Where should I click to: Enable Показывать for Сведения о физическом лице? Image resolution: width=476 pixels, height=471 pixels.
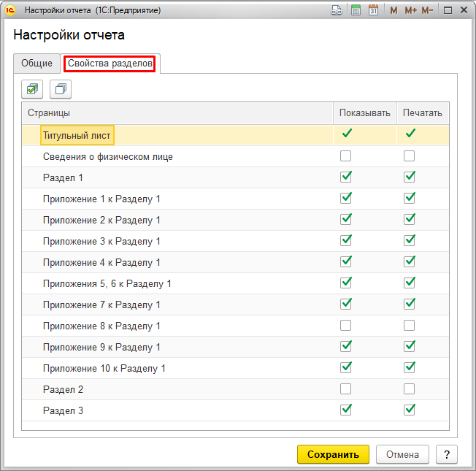(x=346, y=156)
